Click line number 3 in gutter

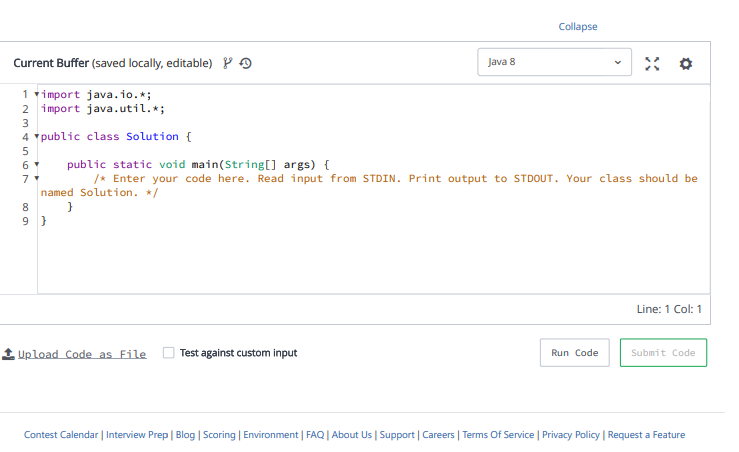[25, 123]
